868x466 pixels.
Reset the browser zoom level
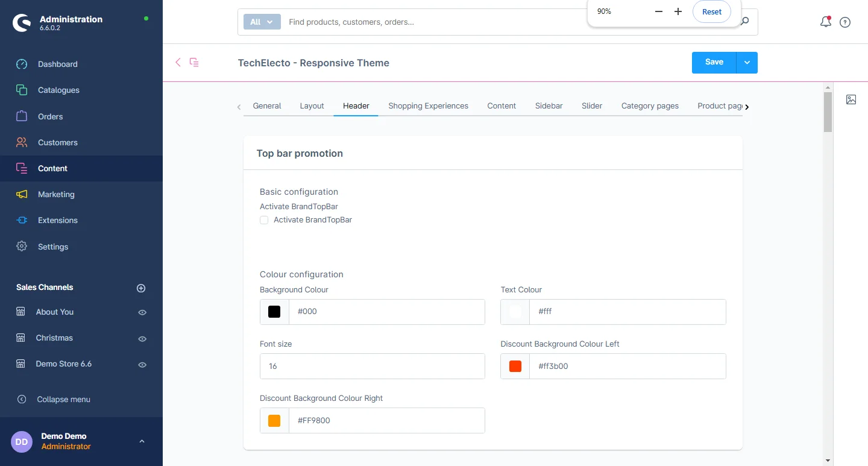click(711, 11)
